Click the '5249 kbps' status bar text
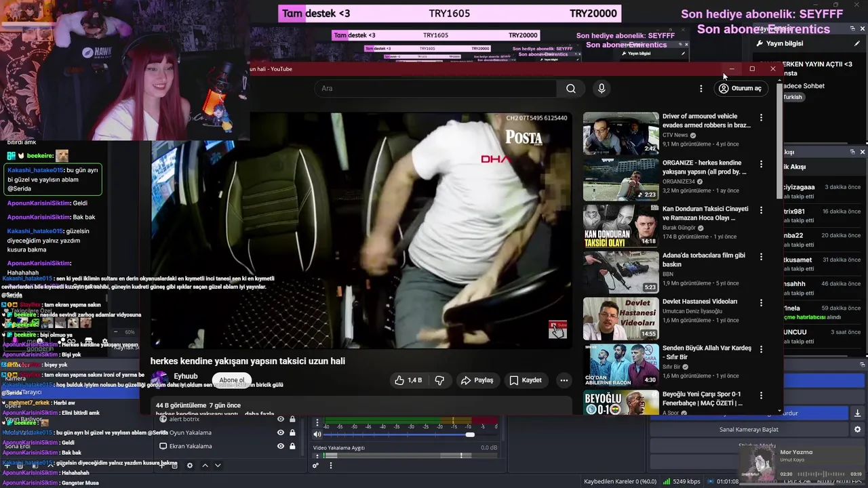This screenshot has width=868, height=488. coord(687,481)
